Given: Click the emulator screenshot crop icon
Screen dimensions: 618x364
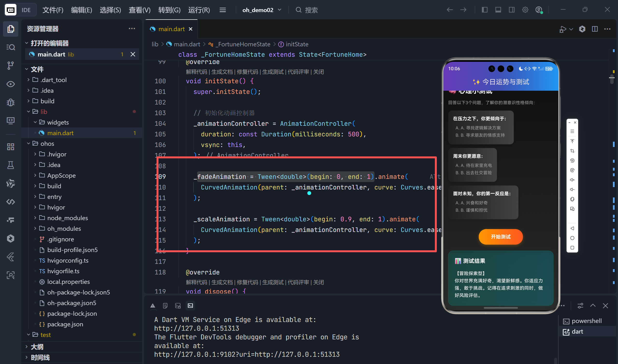Looking at the screenshot, I should 572,151.
